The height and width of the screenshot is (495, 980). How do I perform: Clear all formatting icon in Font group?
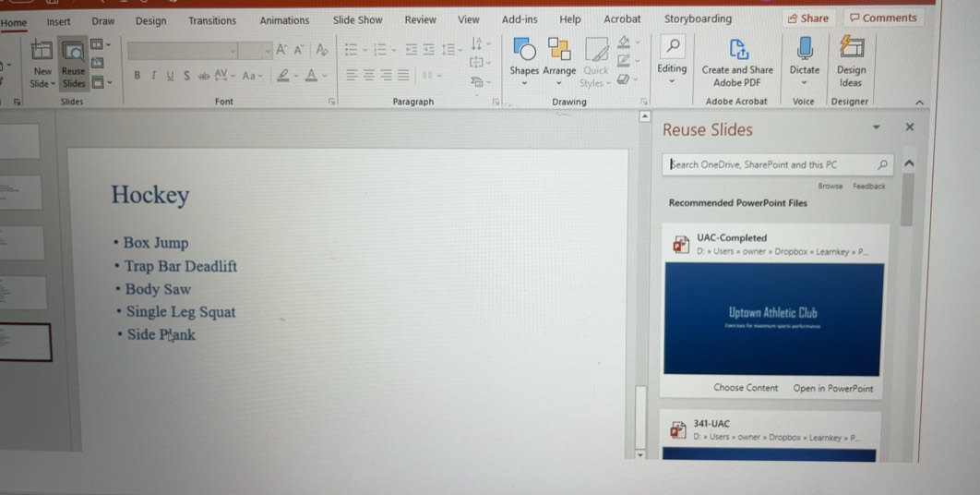point(322,50)
